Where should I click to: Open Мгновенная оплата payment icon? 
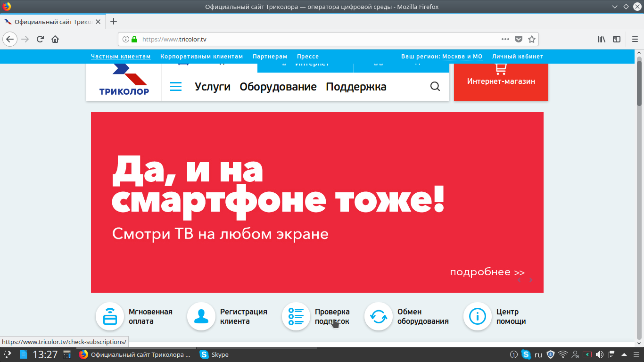(110, 316)
